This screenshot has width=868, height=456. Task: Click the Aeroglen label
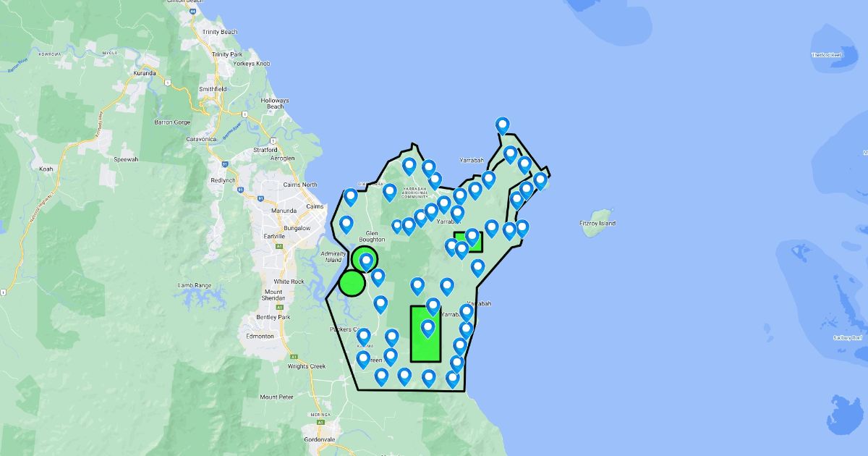click(283, 158)
